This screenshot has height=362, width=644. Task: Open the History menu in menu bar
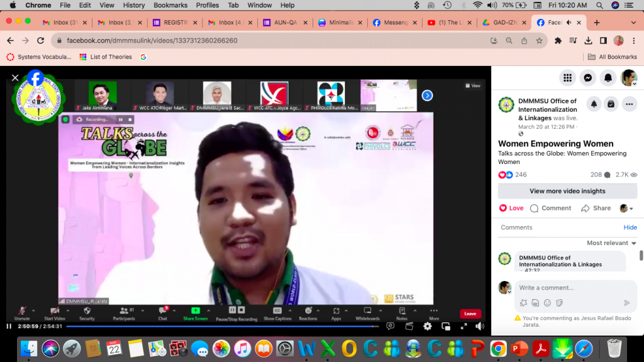[134, 5]
